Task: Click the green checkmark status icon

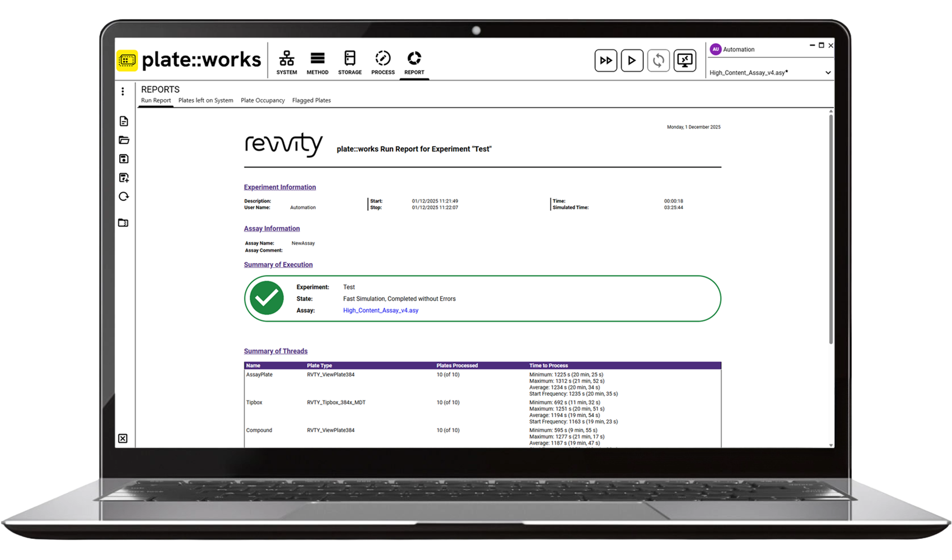Action: coord(267,298)
